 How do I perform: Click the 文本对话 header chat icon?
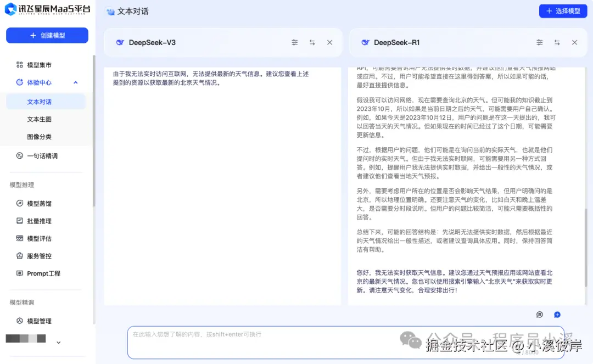pos(110,12)
